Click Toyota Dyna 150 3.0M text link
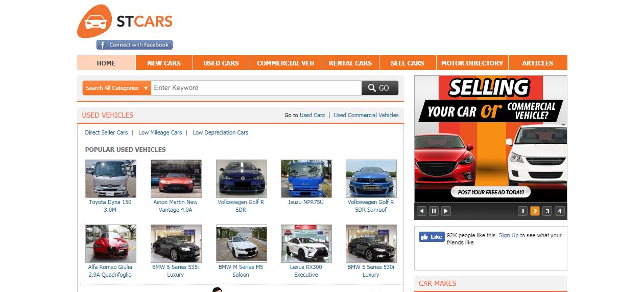The image size is (644, 292). click(110, 206)
